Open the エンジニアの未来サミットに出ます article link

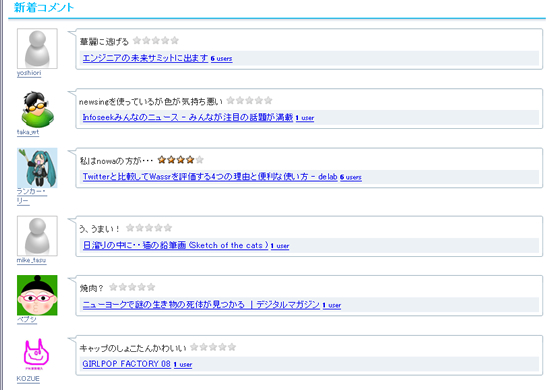click(x=145, y=58)
